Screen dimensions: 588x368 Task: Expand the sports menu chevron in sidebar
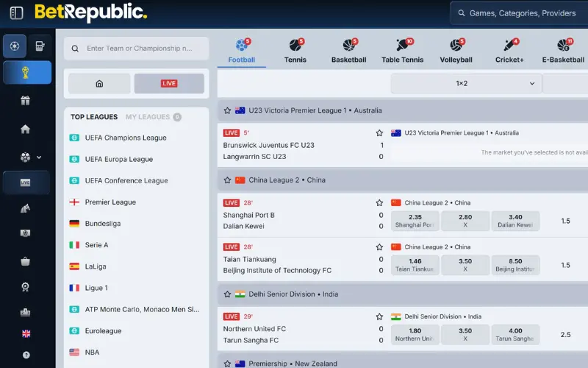tap(39, 158)
